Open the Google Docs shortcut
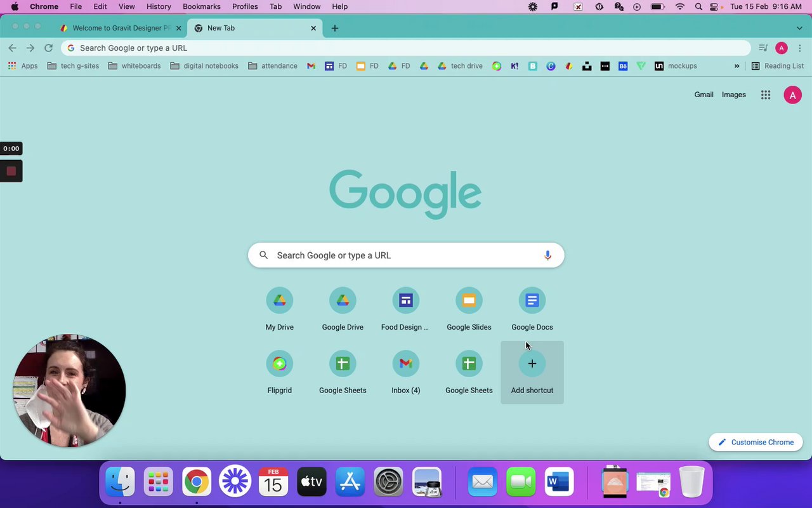Image resolution: width=812 pixels, height=508 pixels. click(x=532, y=309)
